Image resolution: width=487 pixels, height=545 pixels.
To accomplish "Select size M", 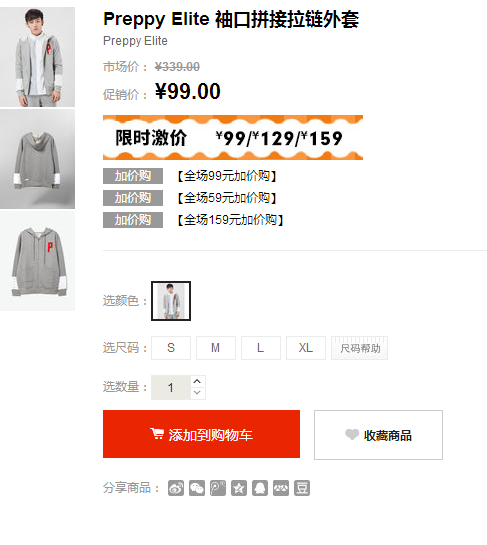I will (x=216, y=348).
